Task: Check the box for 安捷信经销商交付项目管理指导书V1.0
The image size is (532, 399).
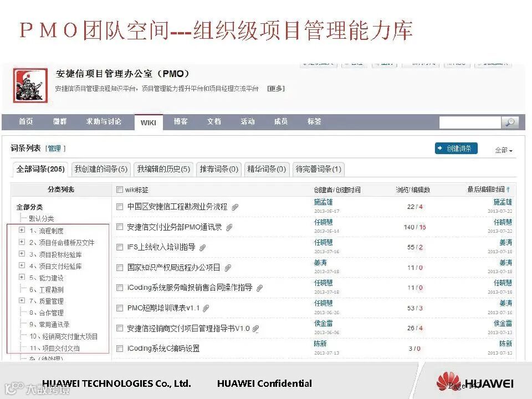Action: [120, 328]
